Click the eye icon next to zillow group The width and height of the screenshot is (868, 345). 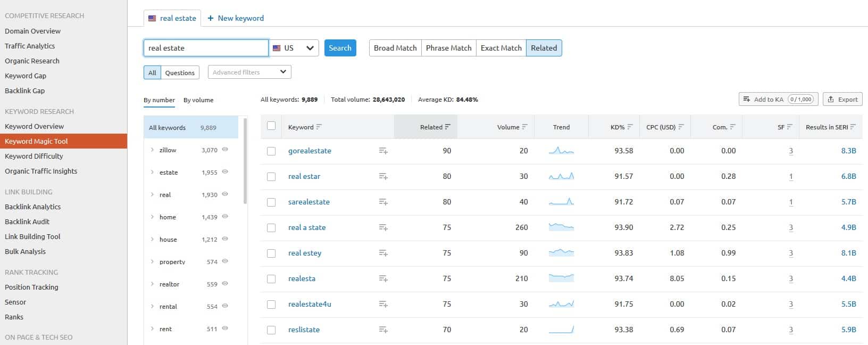(225, 150)
